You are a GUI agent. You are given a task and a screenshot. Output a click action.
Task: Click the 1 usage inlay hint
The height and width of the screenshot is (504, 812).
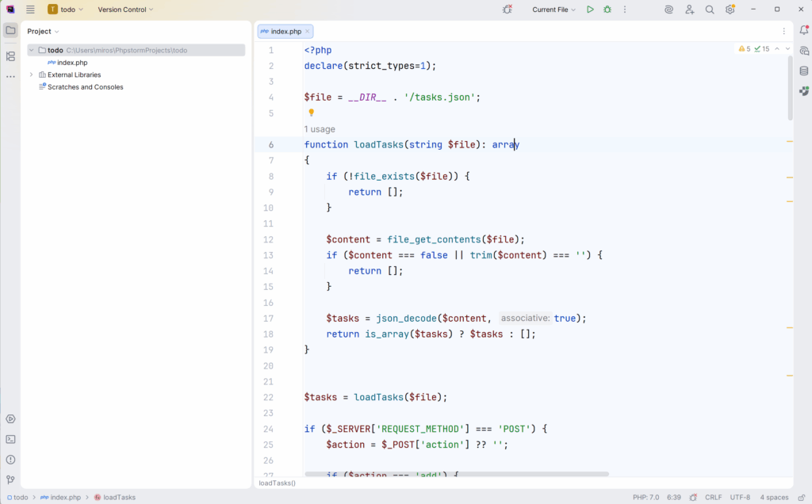pyautogui.click(x=320, y=129)
